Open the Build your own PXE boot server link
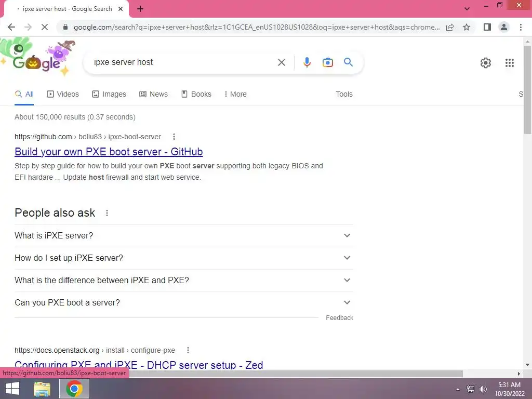Screen dimensions: 532x399 tap(109, 152)
